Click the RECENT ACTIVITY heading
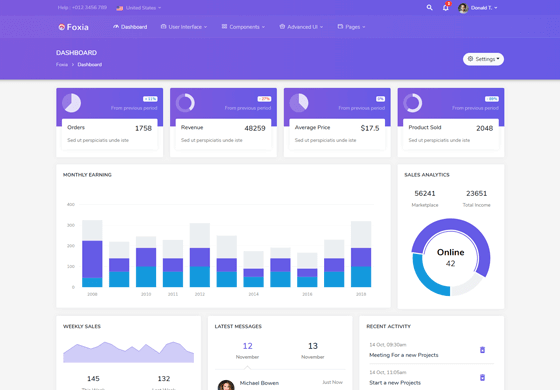560x390 pixels. coord(389,326)
